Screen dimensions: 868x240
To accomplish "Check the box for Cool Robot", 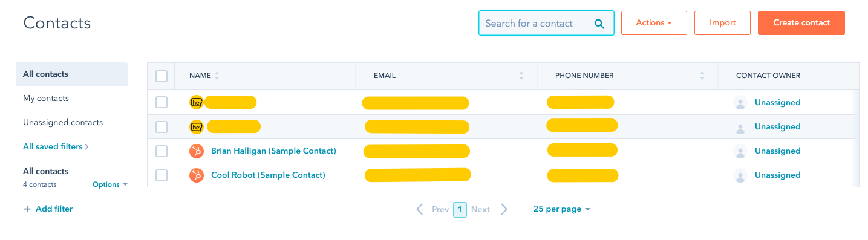I will click(162, 175).
